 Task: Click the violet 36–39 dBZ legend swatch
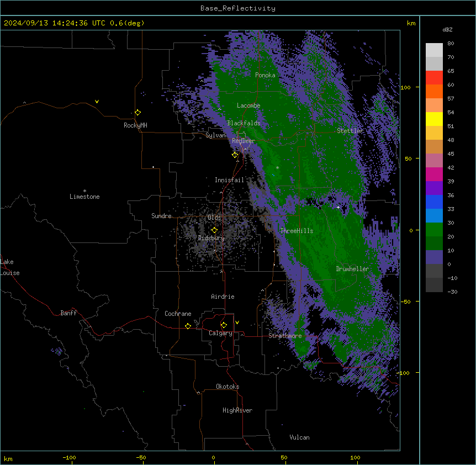tap(434, 188)
